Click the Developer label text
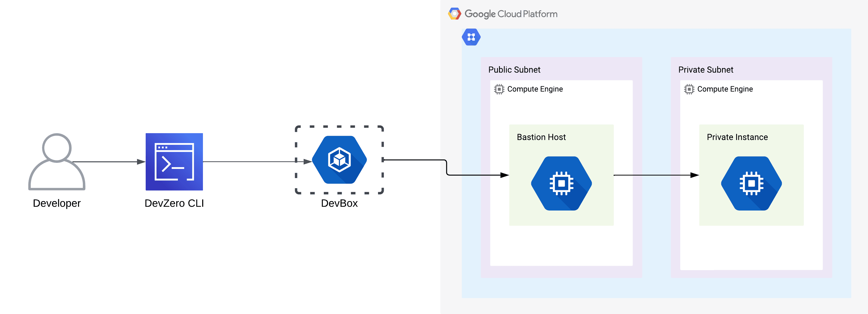868x314 pixels. click(56, 203)
